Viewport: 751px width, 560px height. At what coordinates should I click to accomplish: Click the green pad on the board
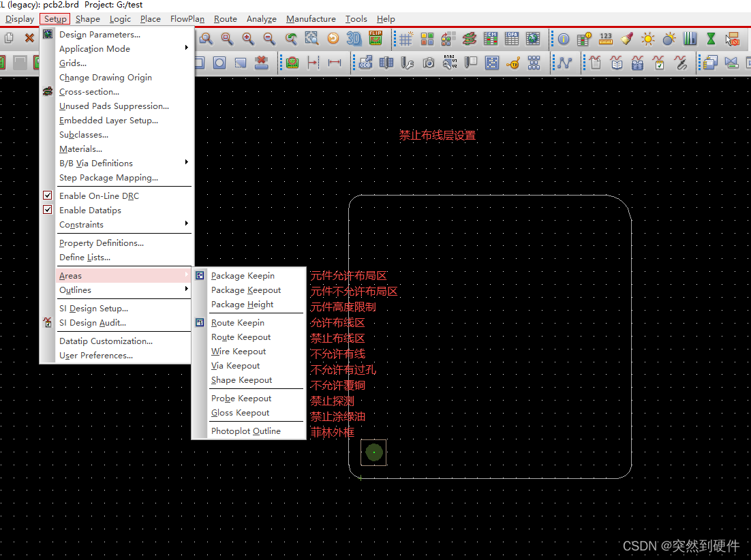click(x=373, y=452)
